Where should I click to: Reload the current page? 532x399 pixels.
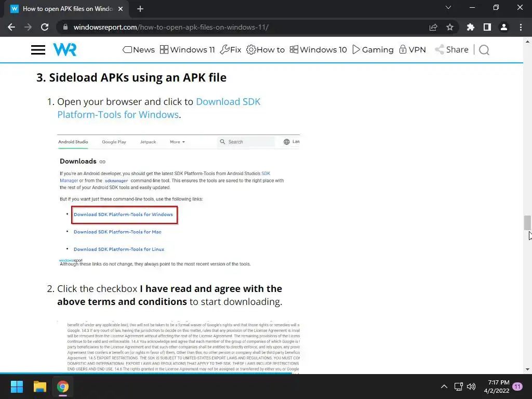click(x=45, y=27)
